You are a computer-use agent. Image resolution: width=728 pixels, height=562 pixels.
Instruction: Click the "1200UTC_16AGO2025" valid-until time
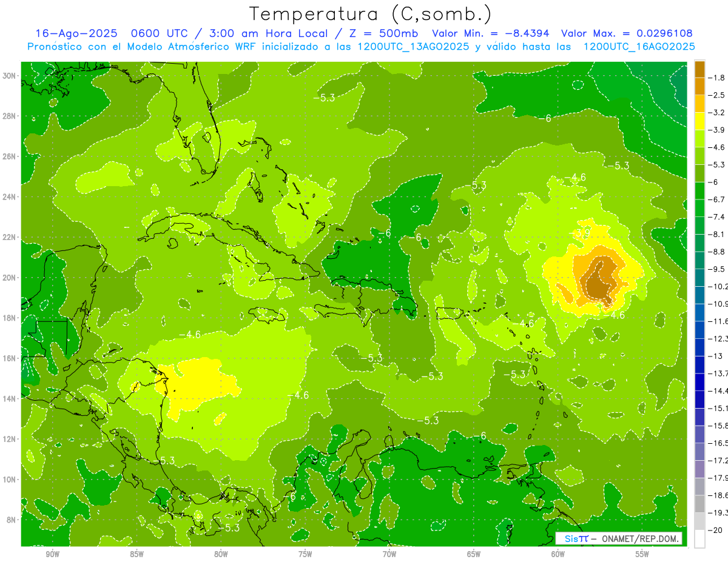tap(639, 47)
